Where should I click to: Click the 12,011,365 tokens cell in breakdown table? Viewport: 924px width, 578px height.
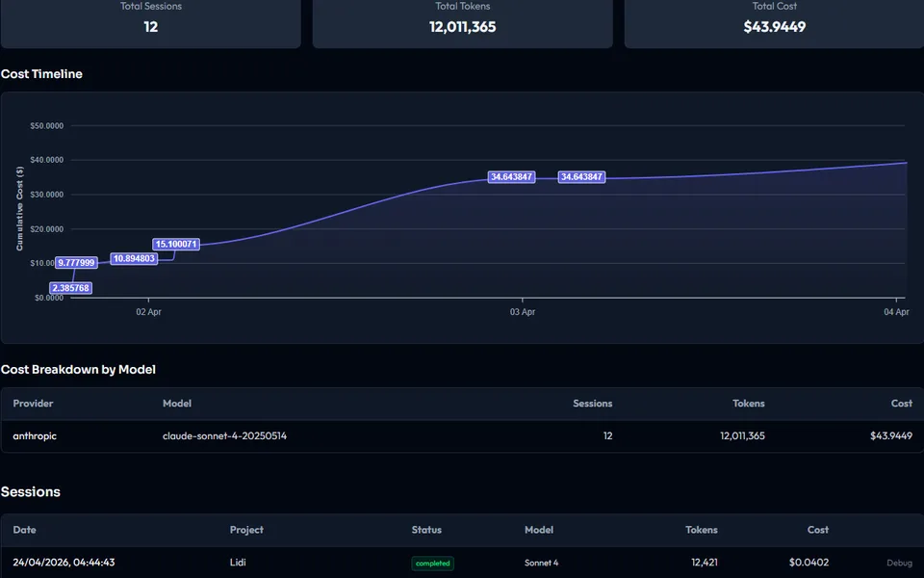click(742, 435)
